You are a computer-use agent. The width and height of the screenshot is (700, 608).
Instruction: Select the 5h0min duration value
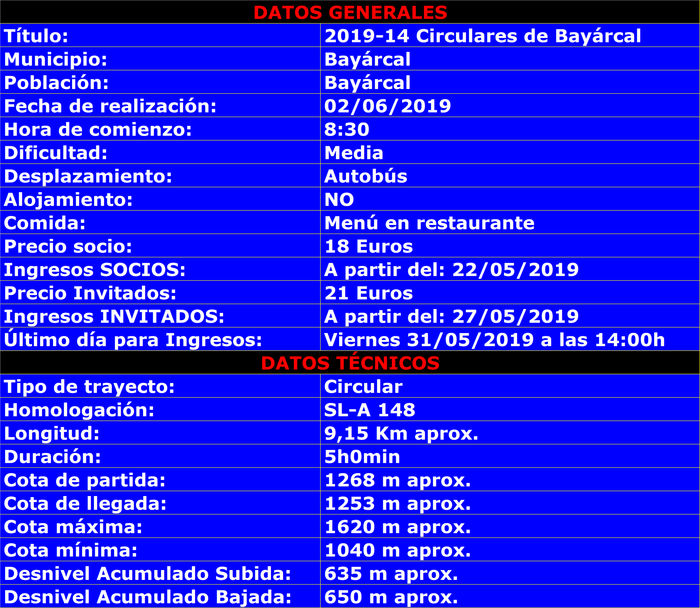click(x=362, y=456)
